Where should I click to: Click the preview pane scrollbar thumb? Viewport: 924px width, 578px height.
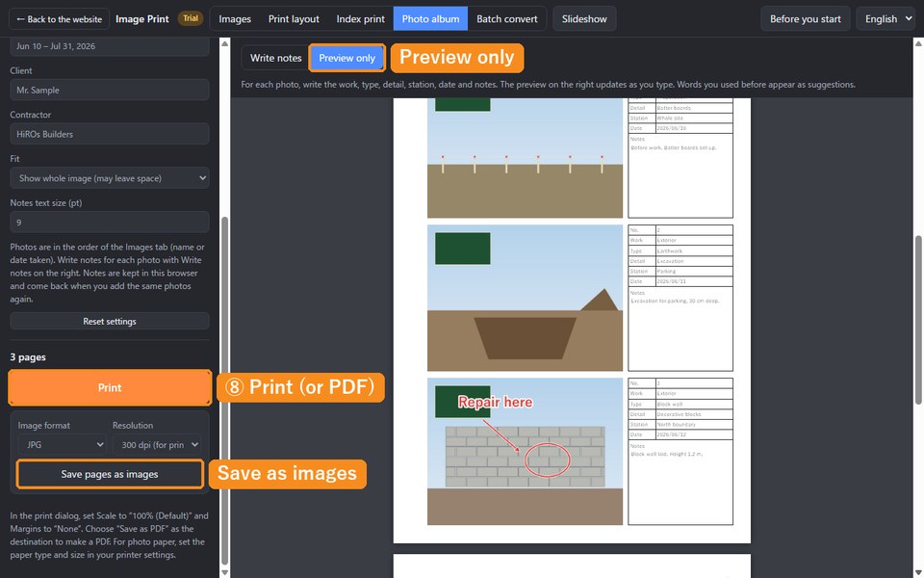(x=918, y=320)
